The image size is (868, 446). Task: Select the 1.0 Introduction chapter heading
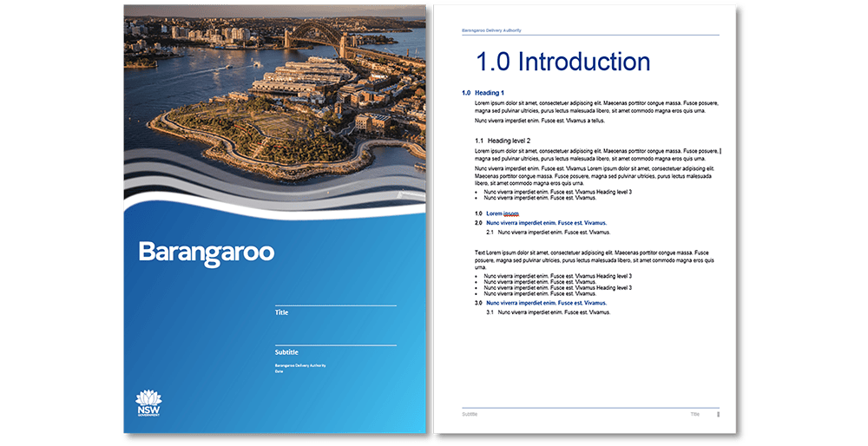563,62
